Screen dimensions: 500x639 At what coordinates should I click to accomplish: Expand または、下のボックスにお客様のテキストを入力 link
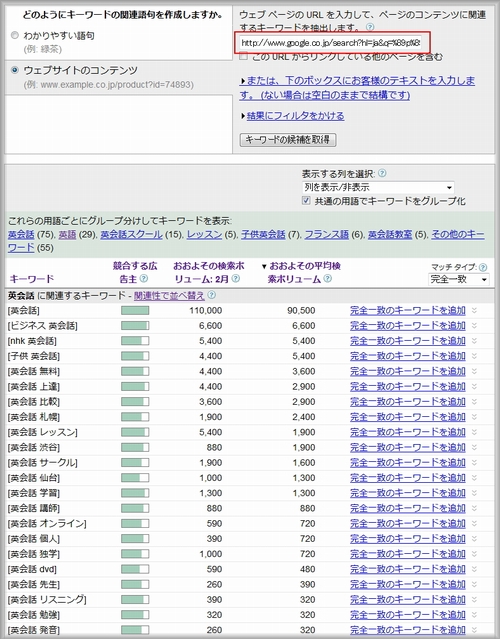(x=357, y=88)
